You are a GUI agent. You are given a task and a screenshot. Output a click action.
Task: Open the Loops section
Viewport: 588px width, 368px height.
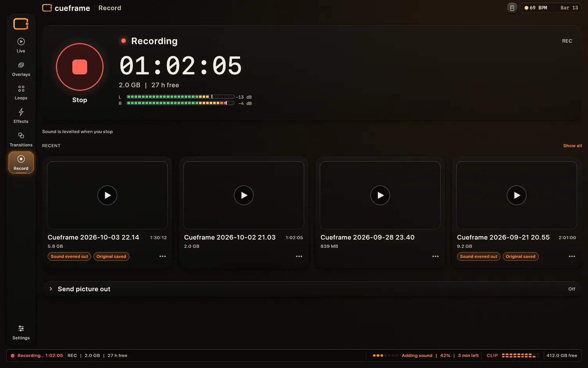pos(21,92)
